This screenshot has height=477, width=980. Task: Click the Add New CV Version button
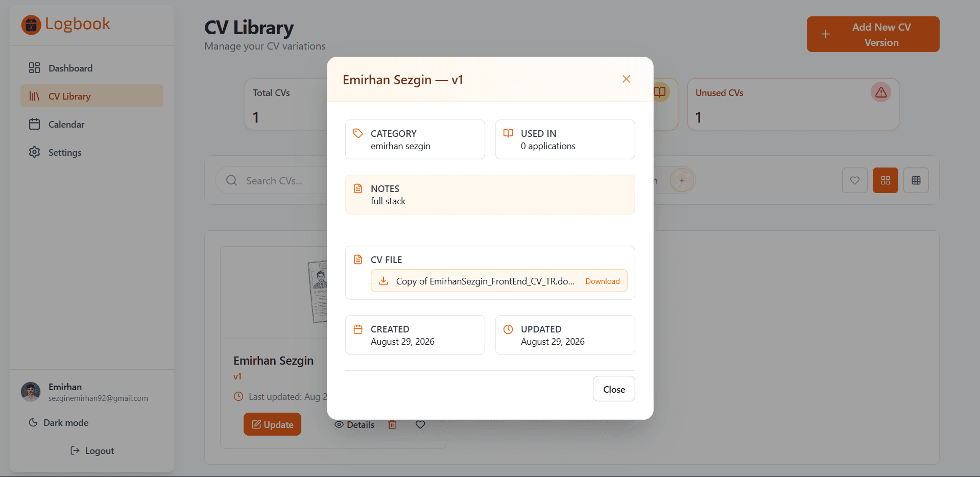pyautogui.click(x=873, y=34)
